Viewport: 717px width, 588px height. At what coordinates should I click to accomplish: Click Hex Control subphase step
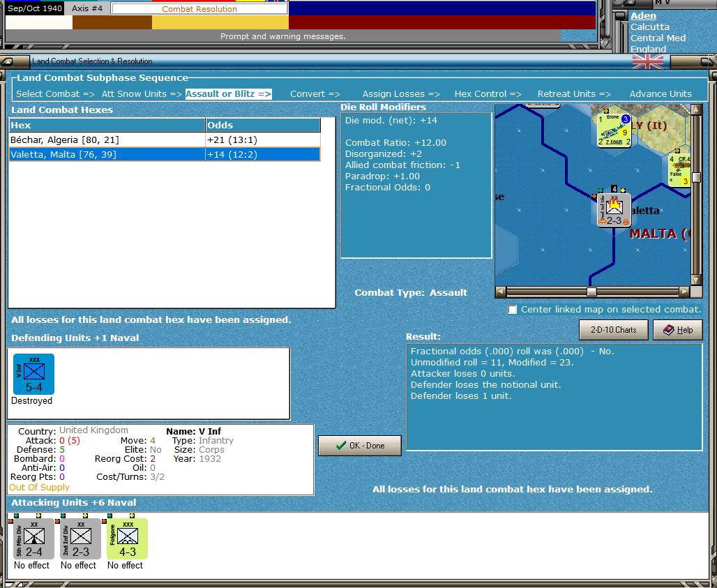click(x=488, y=93)
